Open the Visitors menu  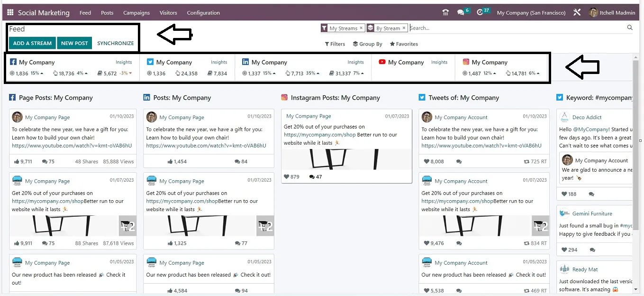coord(168,13)
